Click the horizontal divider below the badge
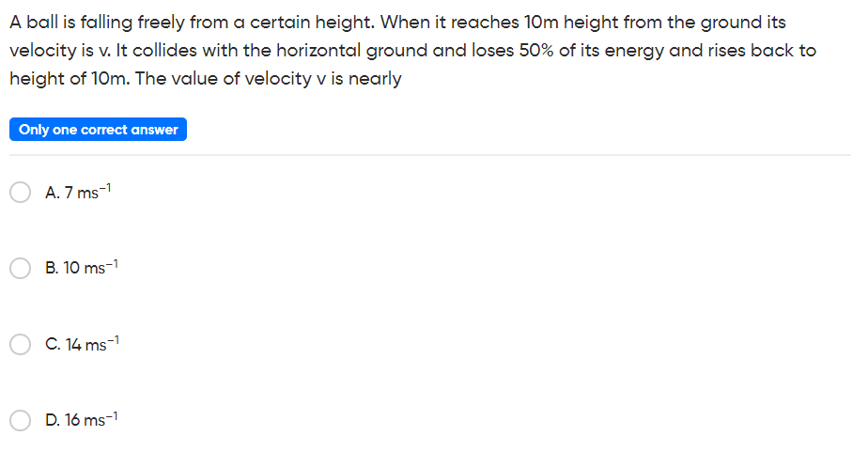868x452 pixels. pos(430,155)
